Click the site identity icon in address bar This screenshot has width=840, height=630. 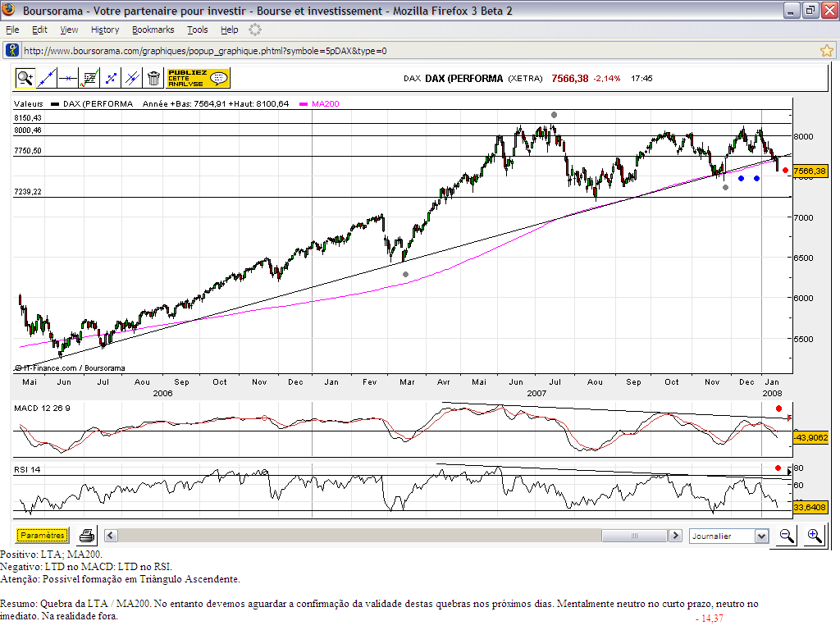tap(11, 50)
